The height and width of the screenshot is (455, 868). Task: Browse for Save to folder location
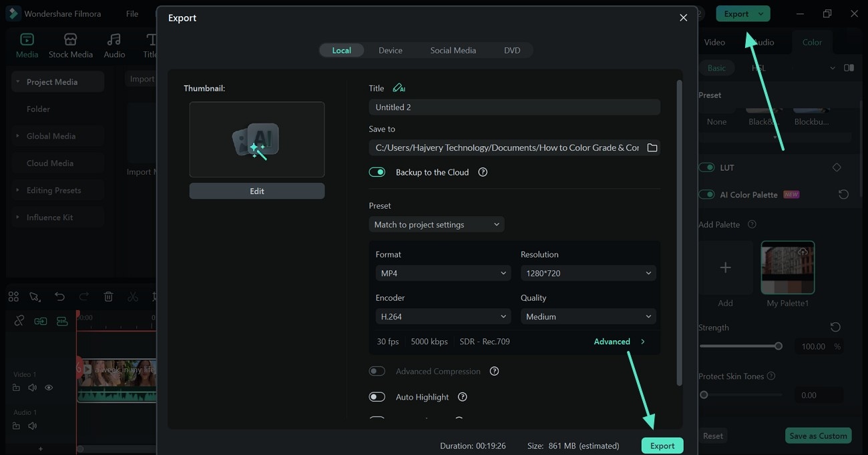click(x=652, y=147)
